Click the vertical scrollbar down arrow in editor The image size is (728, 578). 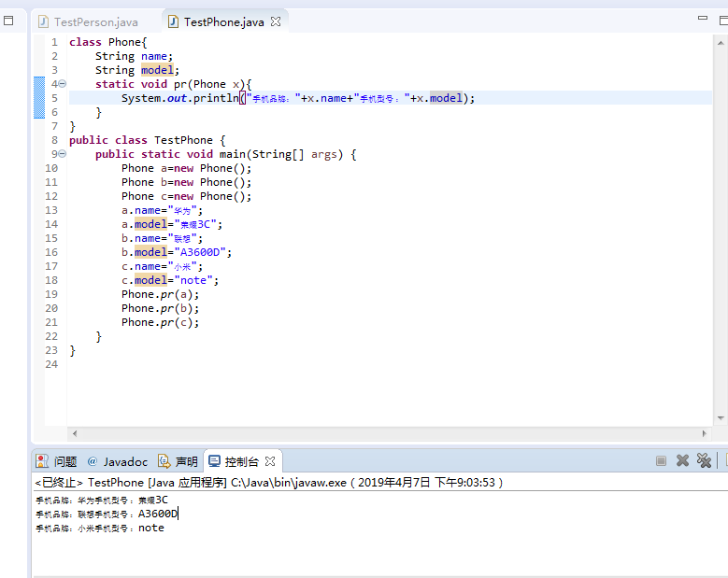[x=721, y=418]
